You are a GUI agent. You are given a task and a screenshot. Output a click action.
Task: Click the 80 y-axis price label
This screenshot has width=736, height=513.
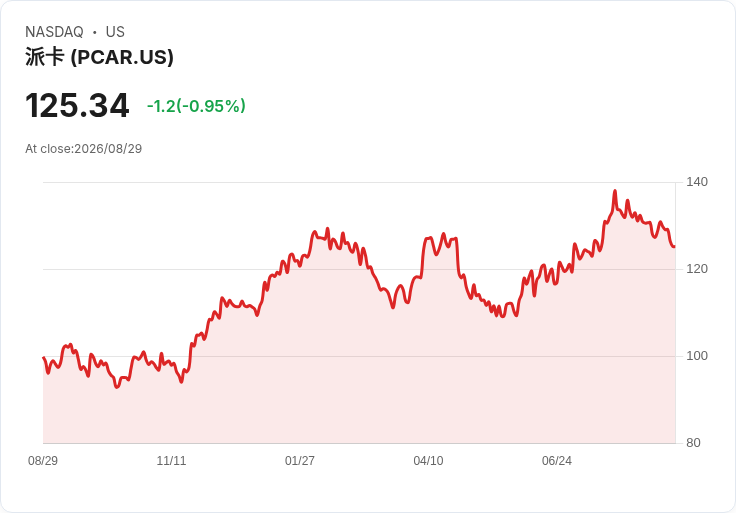[x=693, y=443]
